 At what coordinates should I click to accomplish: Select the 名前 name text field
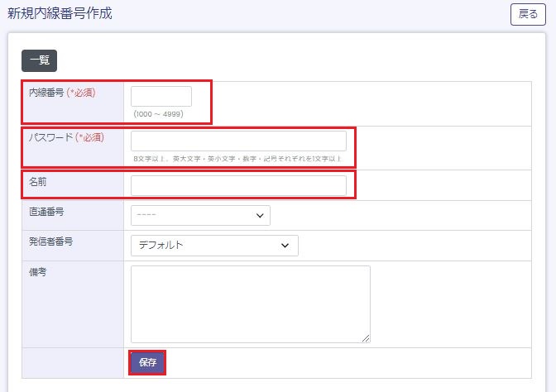click(238, 185)
